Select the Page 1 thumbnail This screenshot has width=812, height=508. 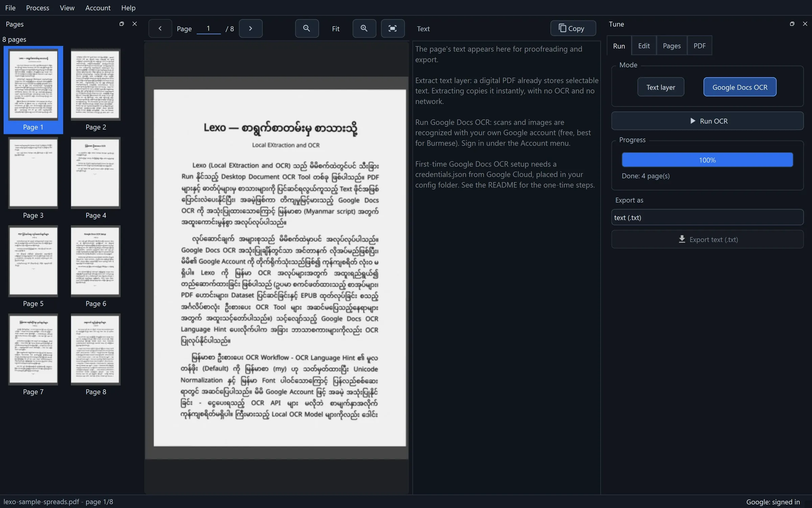click(33, 90)
